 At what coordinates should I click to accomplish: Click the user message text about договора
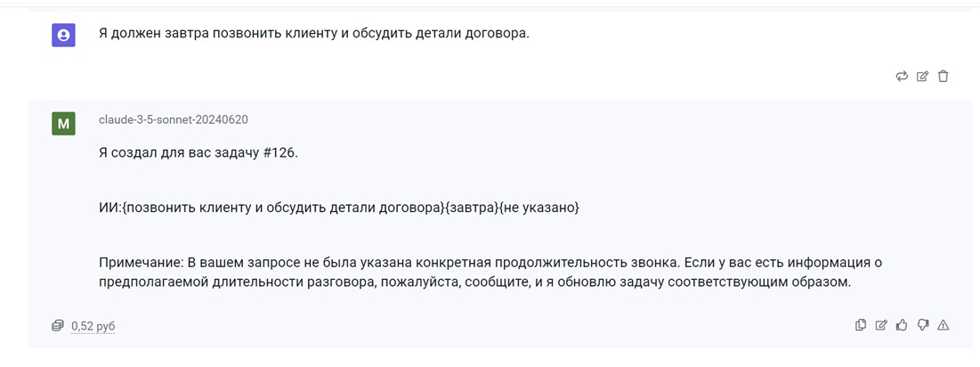(x=313, y=34)
